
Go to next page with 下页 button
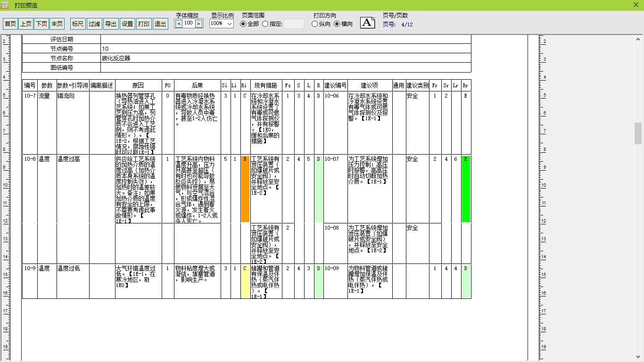41,24
